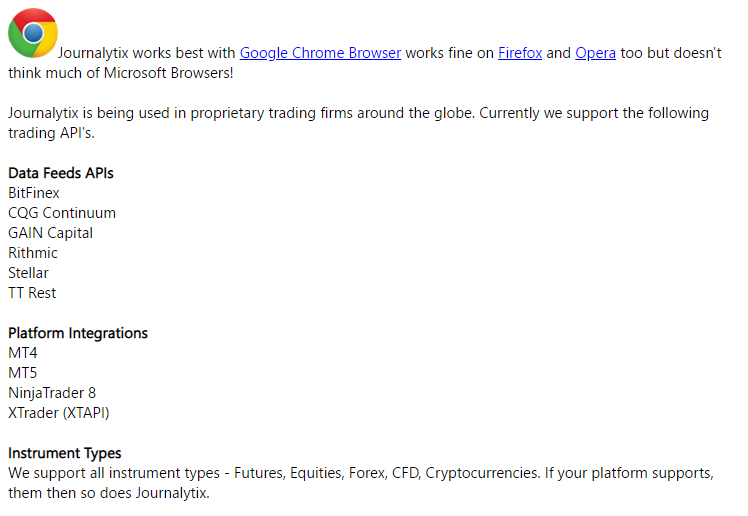Click the Instrument Types heading
This screenshot has width=748, height=516.
click(x=64, y=454)
